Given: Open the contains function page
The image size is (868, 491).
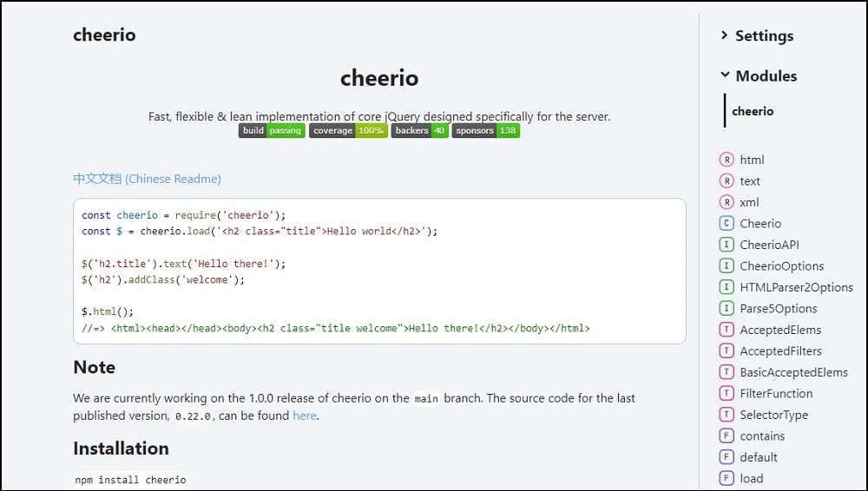Looking at the screenshot, I should click(x=762, y=435).
